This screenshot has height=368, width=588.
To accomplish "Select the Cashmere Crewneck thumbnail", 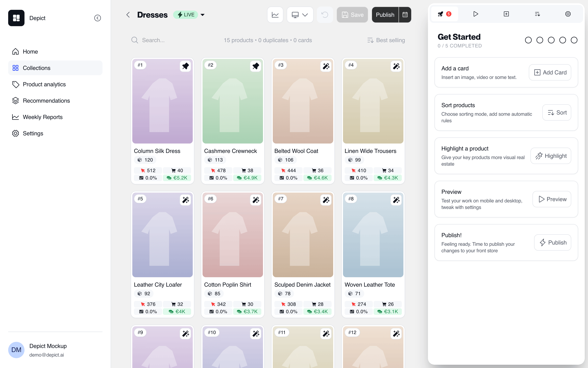I will (233, 101).
